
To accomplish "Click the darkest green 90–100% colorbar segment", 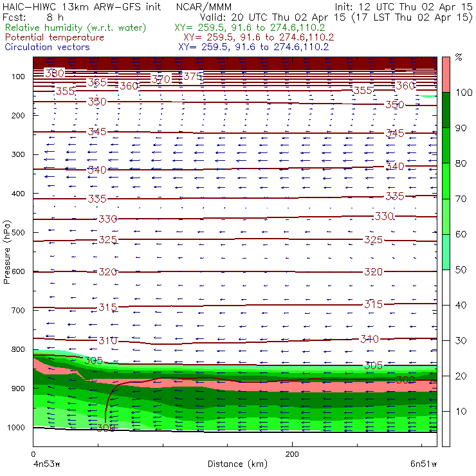I will pyautogui.click(x=446, y=110).
